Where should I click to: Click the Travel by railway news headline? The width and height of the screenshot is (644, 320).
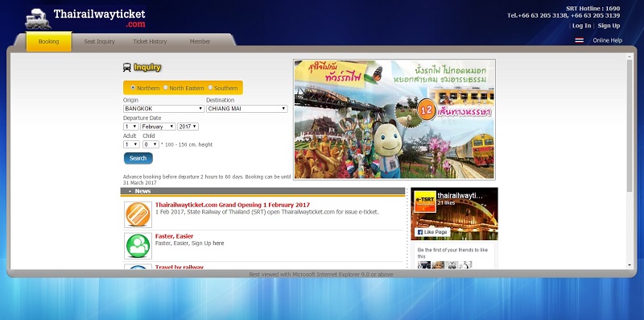[179, 268]
